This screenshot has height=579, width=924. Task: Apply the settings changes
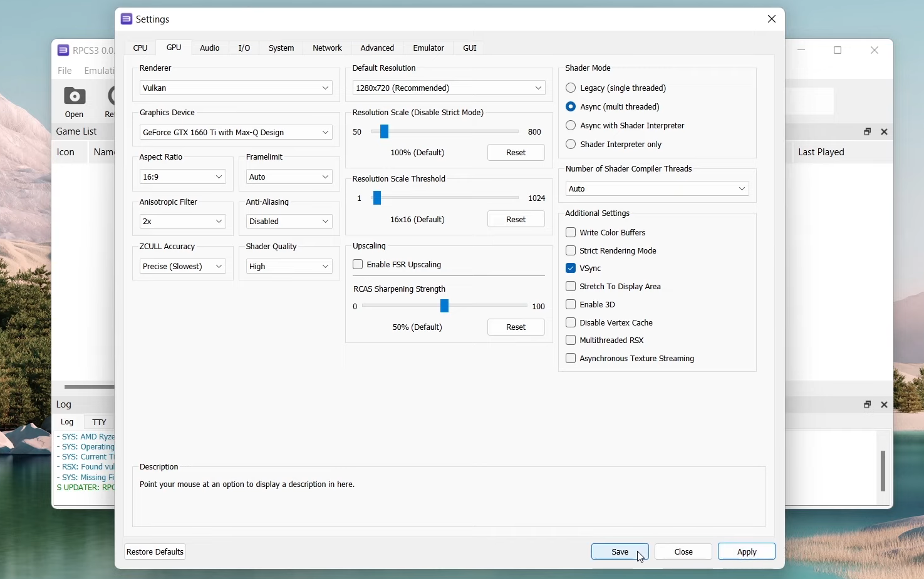[747, 552]
